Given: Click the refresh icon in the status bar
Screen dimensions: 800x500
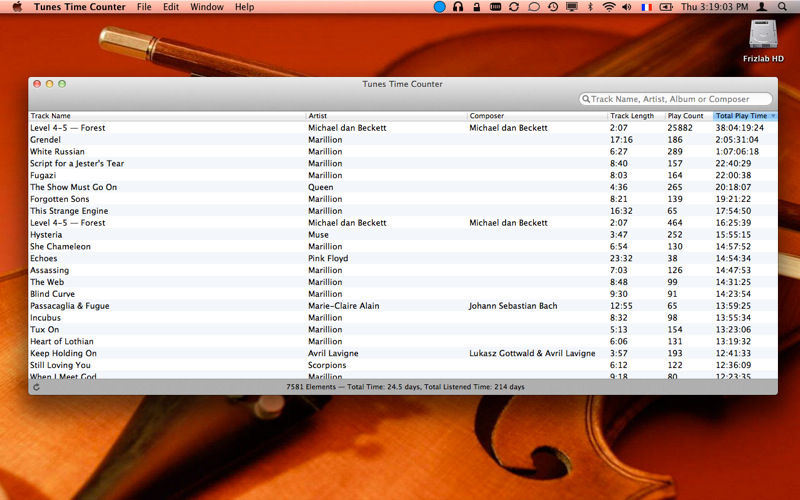Looking at the screenshot, I should tap(36, 387).
